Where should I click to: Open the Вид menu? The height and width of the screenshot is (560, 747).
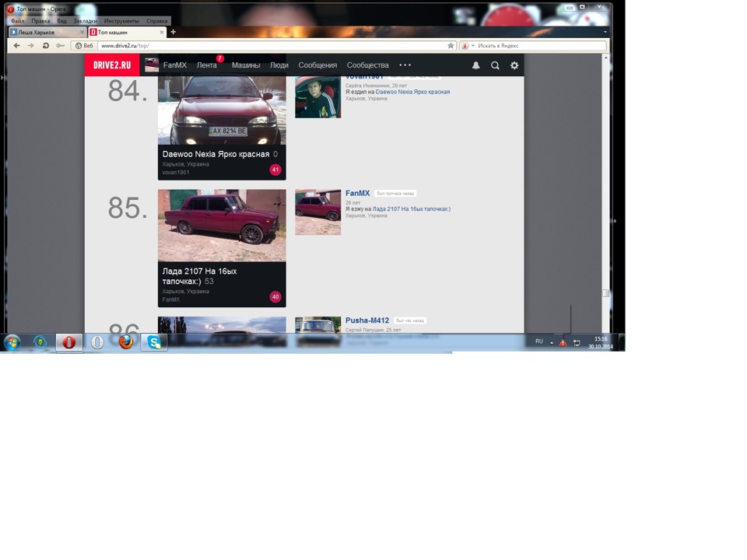coord(61,21)
